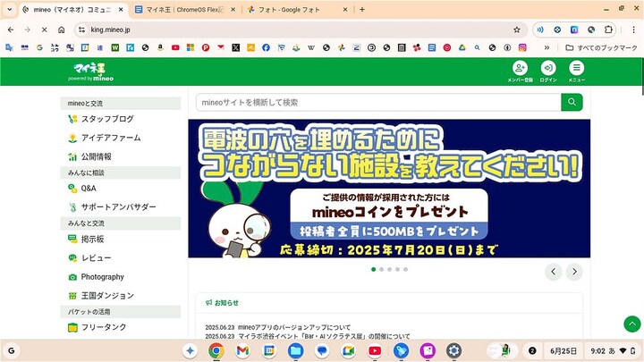Open the Google Drive bookmark icon

coord(462,47)
